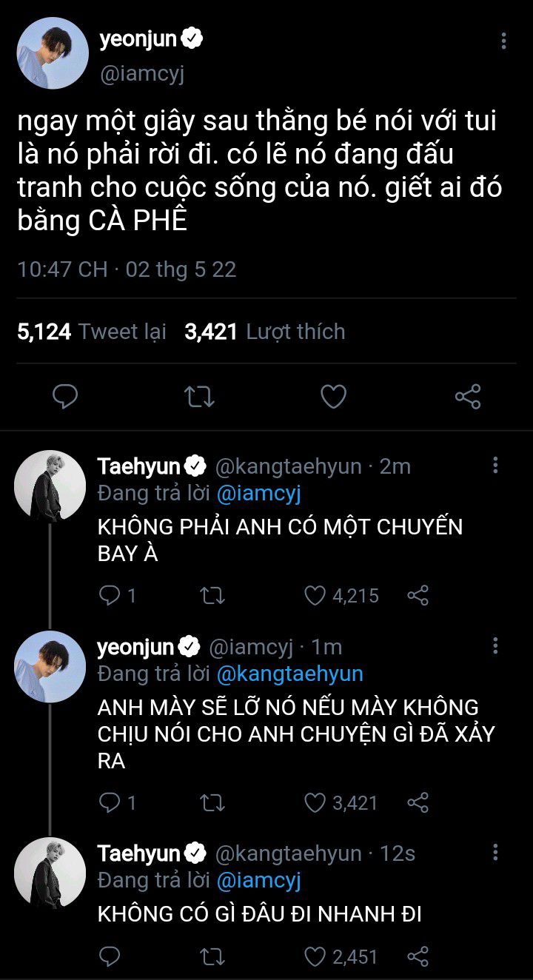View the 3,421 Lượt thích list
Image resolution: width=533 pixels, height=980 pixels.
265,332
